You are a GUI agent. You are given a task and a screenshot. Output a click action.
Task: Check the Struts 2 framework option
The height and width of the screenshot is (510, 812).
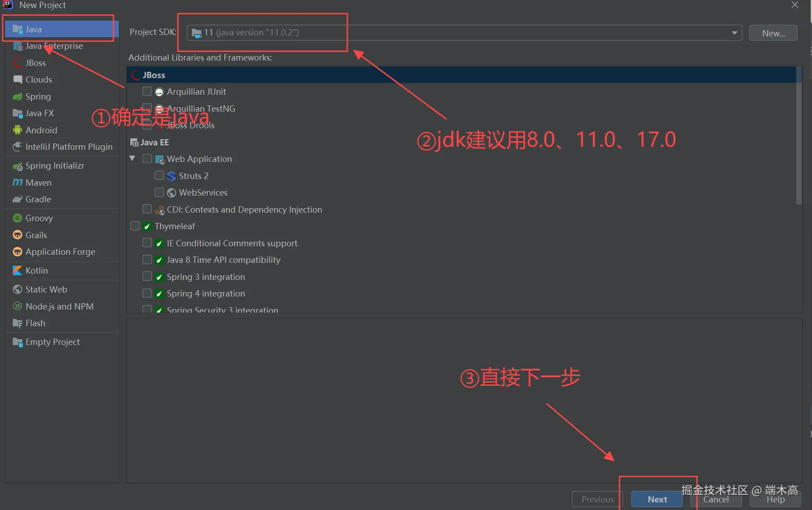159,175
